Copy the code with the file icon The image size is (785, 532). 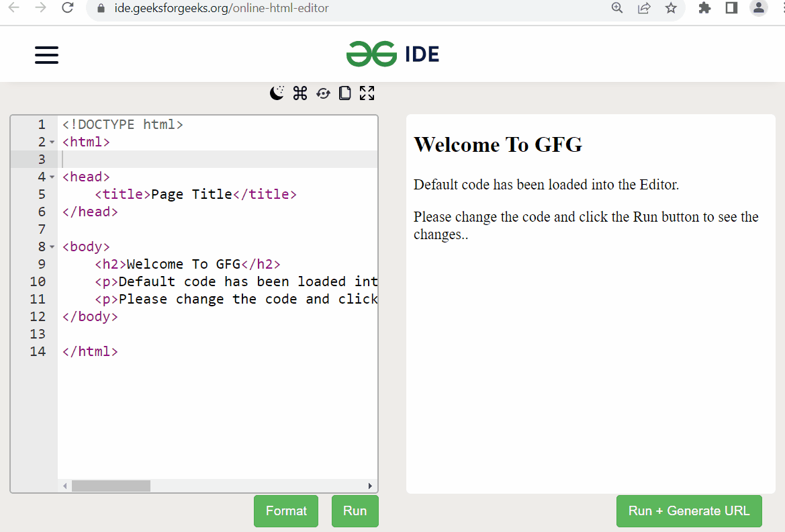[x=344, y=93]
